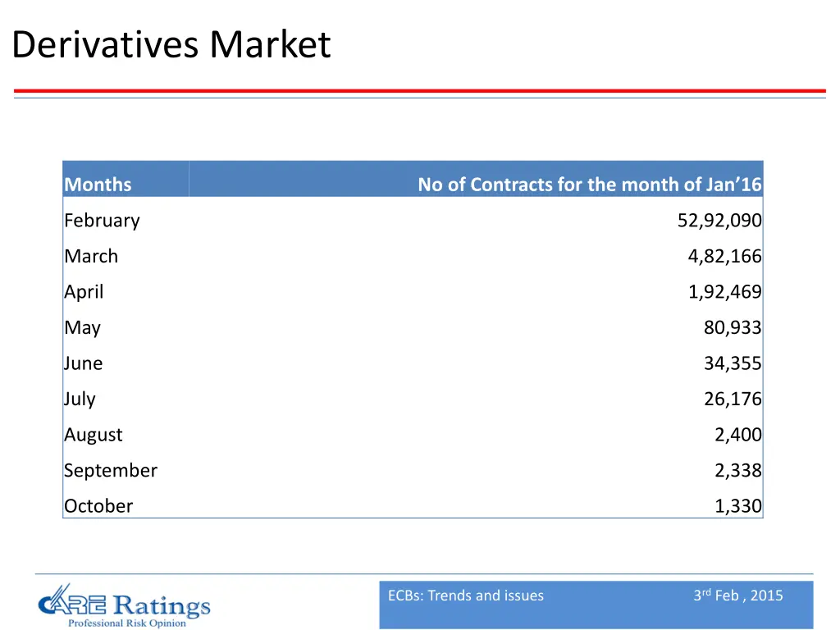Click the 'August' row label
The height and width of the screenshot is (630, 840).
click(94, 435)
